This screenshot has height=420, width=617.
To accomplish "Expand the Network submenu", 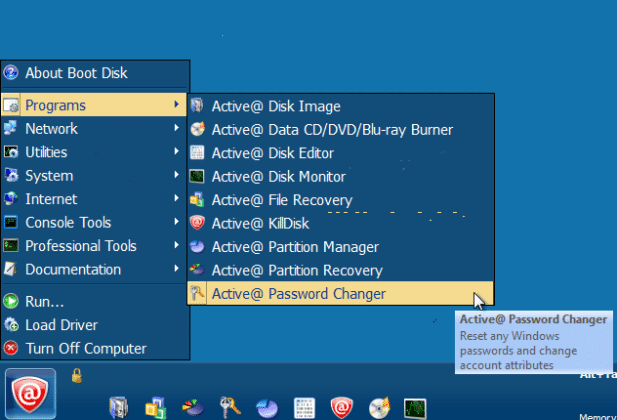I will 94,128.
